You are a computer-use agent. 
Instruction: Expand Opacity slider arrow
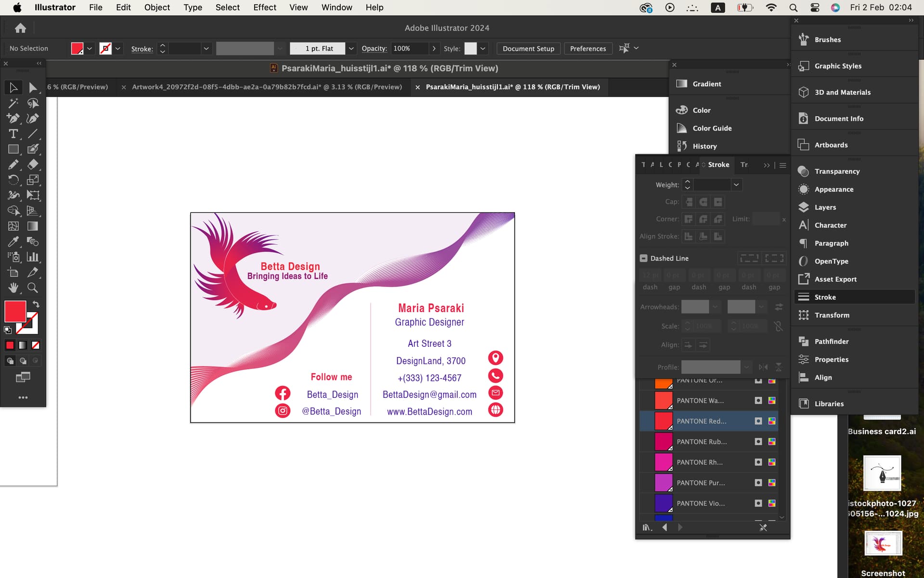(434, 49)
